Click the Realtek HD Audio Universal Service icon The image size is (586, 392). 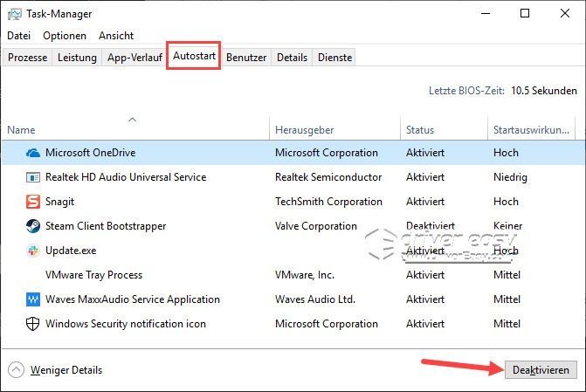point(33,177)
